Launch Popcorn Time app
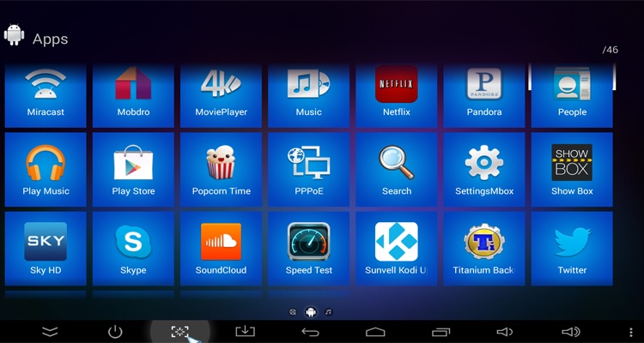 (x=221, y=170)
